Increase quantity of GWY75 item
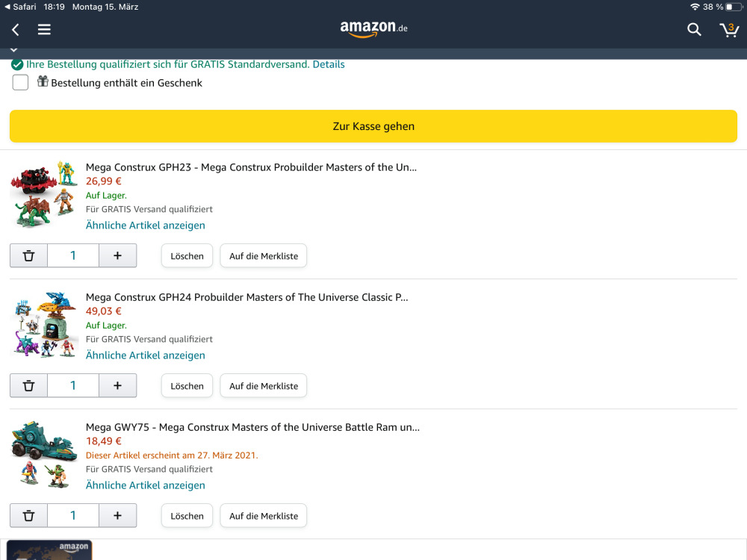This screenshot has width=747, height=560. 118,516
